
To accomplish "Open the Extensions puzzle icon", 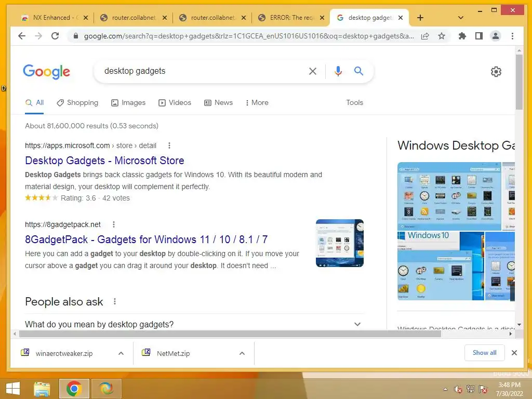I will pyautogui.click(x=462, y=36).
